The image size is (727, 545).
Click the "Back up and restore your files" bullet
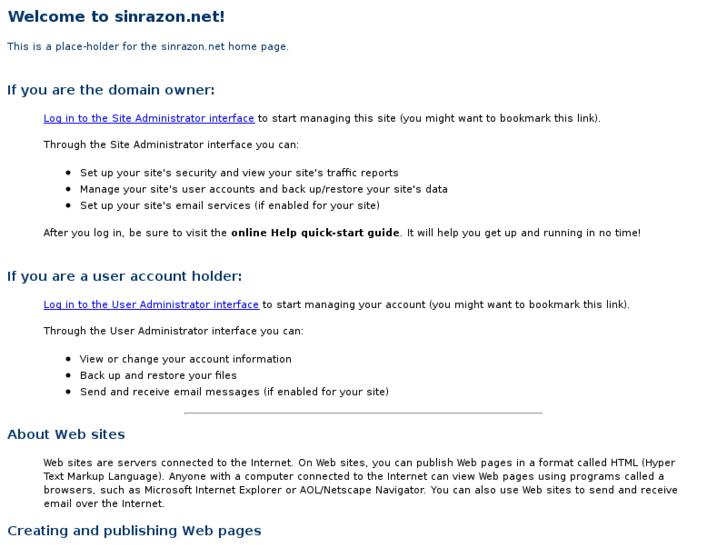(158, 375)
